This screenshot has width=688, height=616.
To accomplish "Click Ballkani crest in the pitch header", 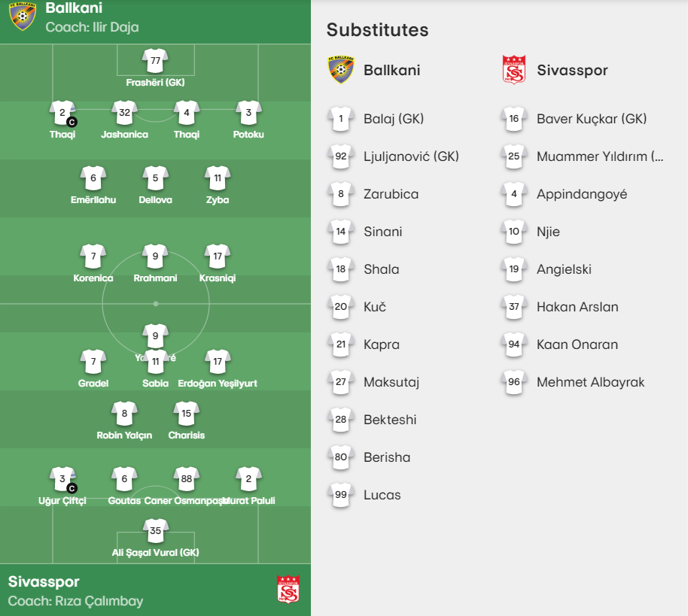I will pos(23,17).
